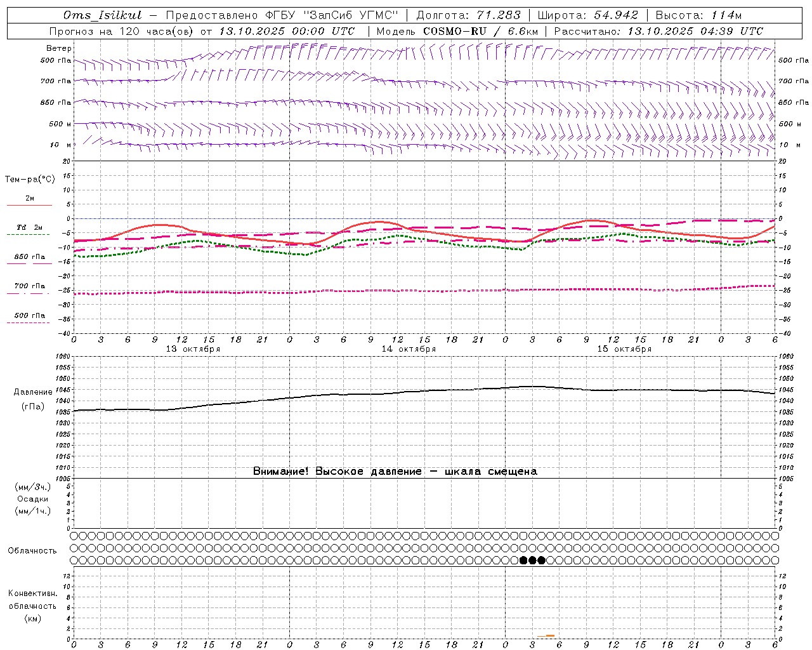Click the orange convective cloud bar marker
This screenshot has height=650, width=812.
(546, 635)
